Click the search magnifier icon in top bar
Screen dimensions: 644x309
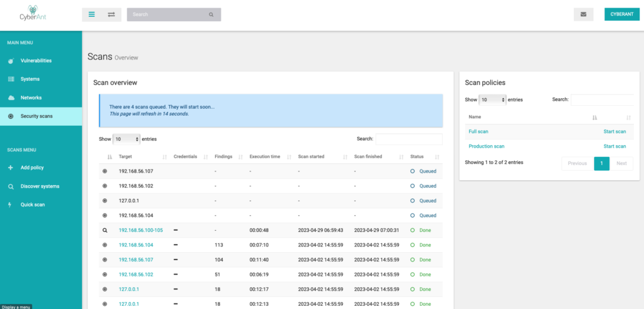pos(211,14)
